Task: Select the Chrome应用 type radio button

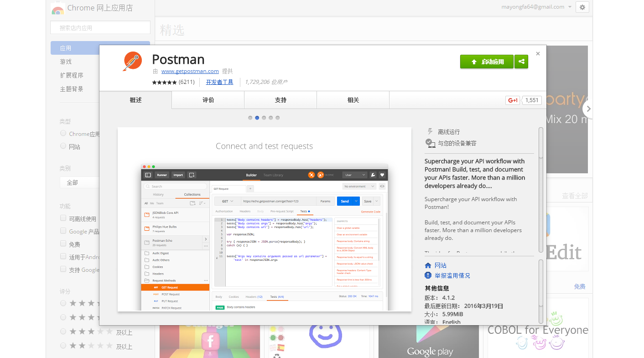Action: pyautogui.click(x=63, y=134)
